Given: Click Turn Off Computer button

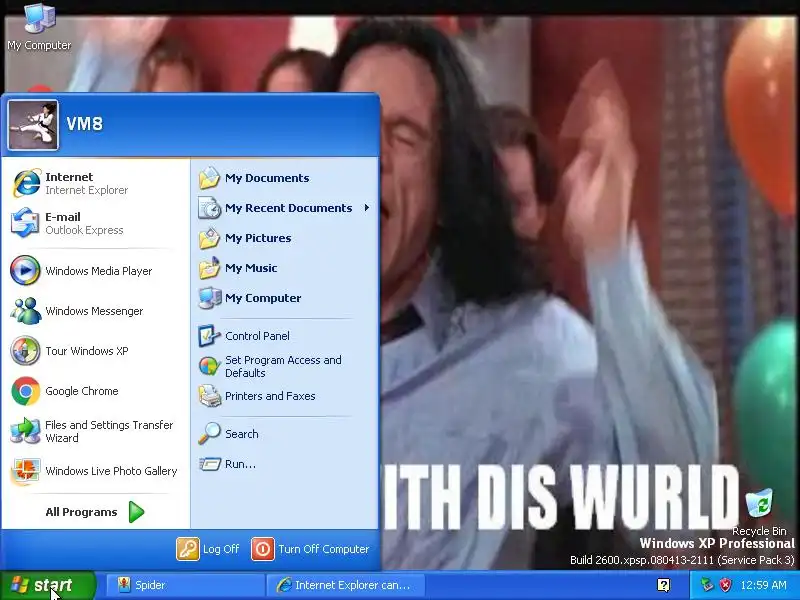Looking at the screenshot, I should (311, 549).
